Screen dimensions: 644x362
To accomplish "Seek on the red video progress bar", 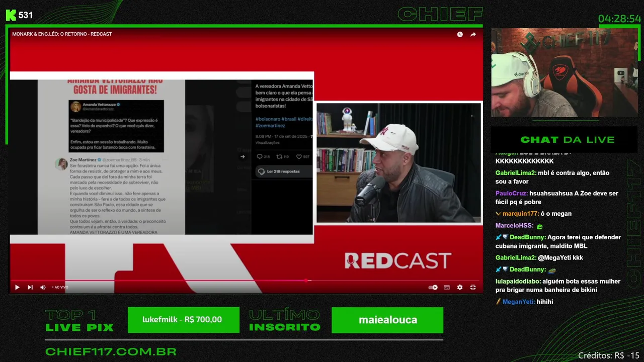I will [245, 281].
